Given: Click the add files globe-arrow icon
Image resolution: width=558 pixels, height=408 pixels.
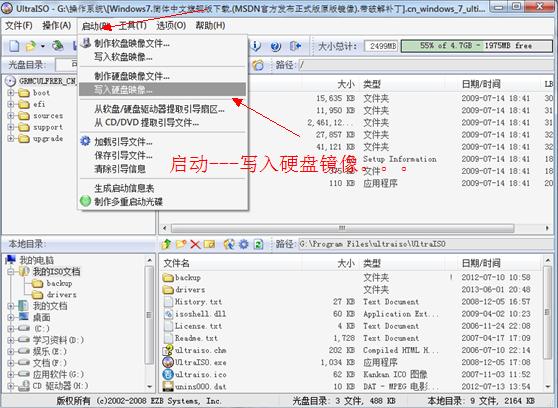Looking at the screenshot, I should (229, 244).
